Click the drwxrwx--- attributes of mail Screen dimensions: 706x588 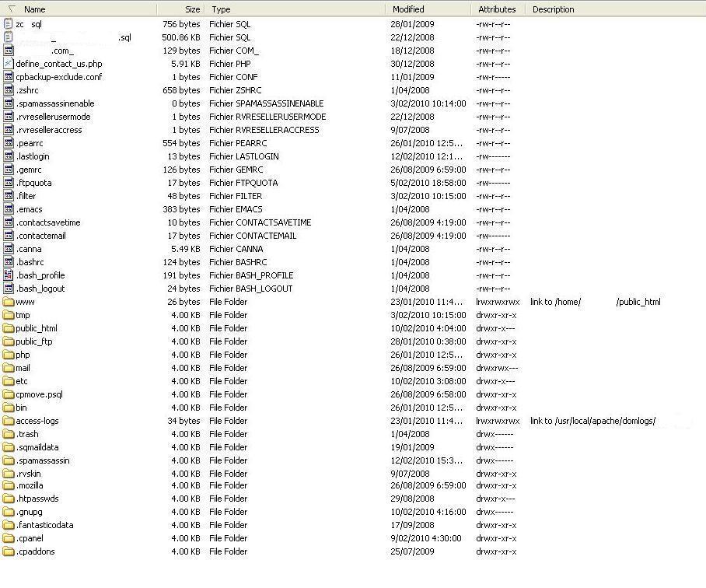497,367
